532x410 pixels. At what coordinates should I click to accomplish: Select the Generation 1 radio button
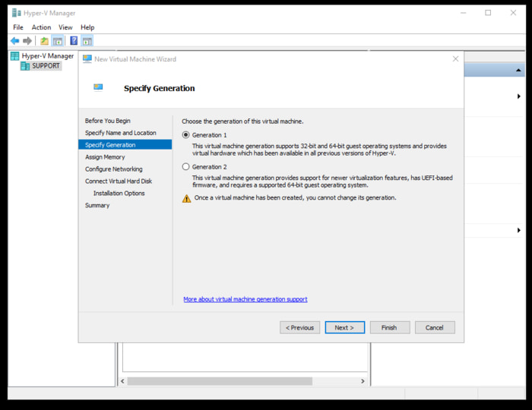[186, 134]
